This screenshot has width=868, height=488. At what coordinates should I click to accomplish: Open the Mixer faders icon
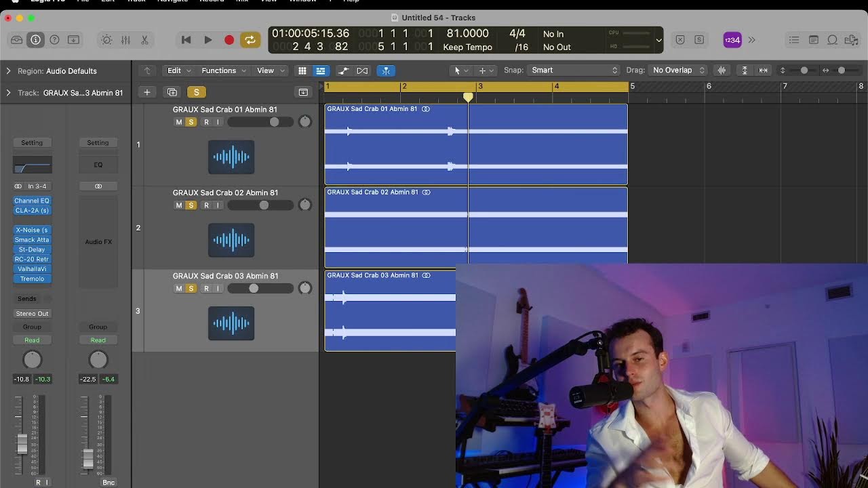point(125,40)
